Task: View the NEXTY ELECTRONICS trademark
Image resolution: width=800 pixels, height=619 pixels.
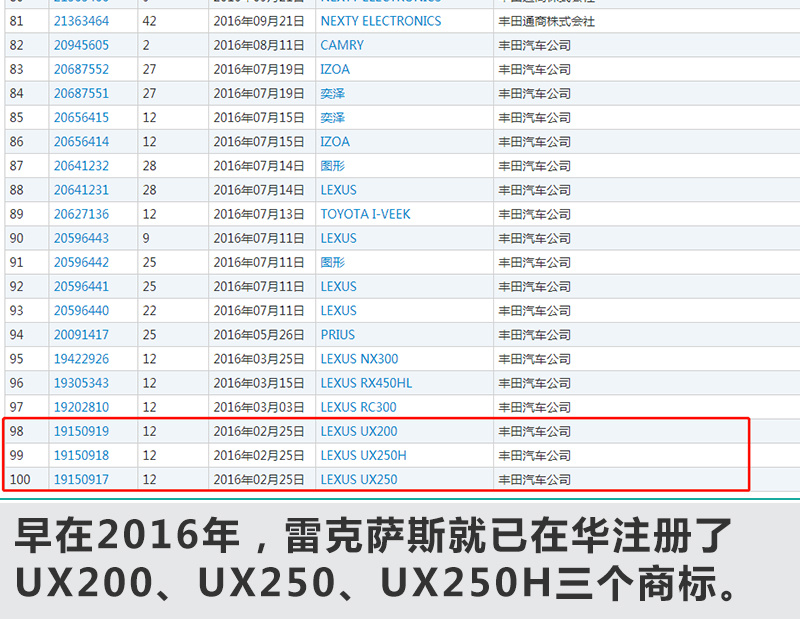Action: click(x=381, y=21)
